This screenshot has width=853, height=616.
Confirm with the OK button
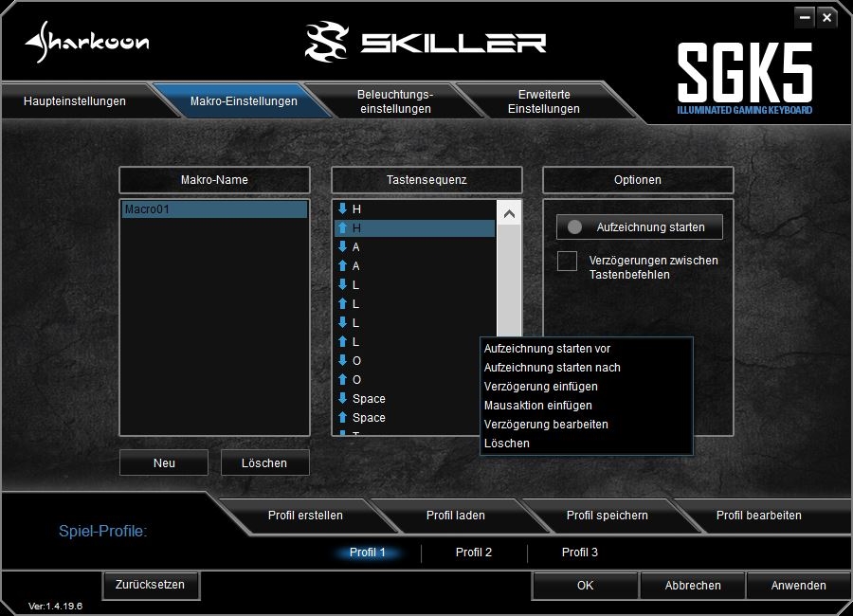(586, 586)
